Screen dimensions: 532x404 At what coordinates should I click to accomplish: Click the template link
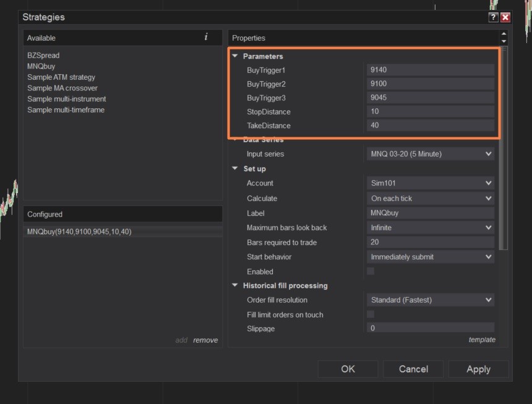tap(482, 340)
